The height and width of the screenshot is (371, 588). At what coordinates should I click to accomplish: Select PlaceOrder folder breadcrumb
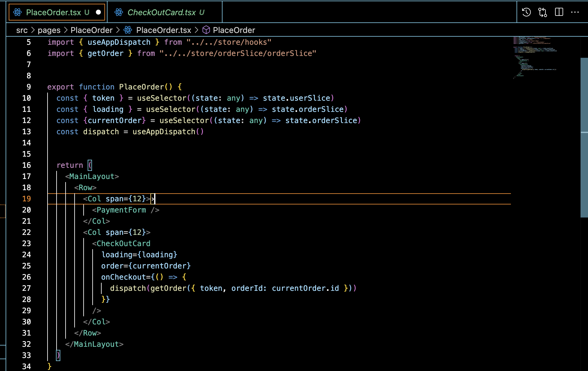pos(91,30)
